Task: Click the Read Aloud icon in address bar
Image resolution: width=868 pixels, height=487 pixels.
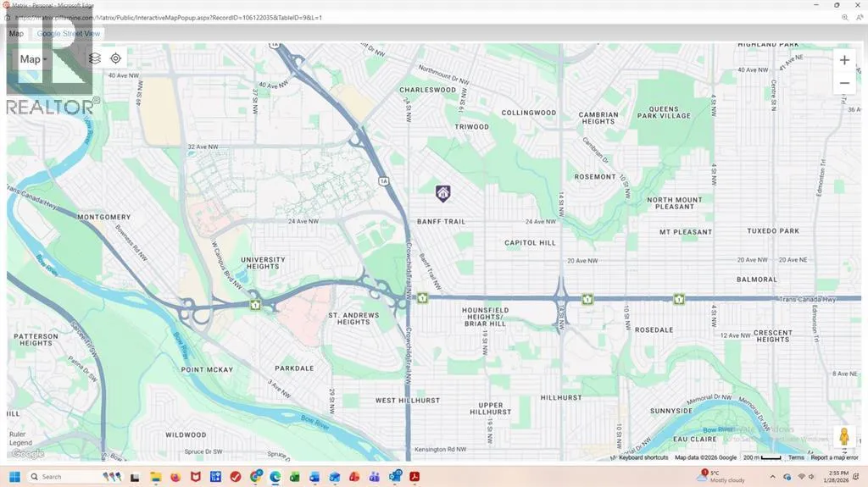Action: tap(859, 17)
